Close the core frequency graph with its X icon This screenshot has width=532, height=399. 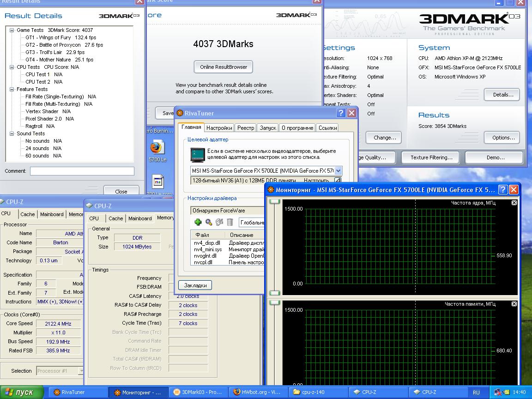[x=514, y=203]
